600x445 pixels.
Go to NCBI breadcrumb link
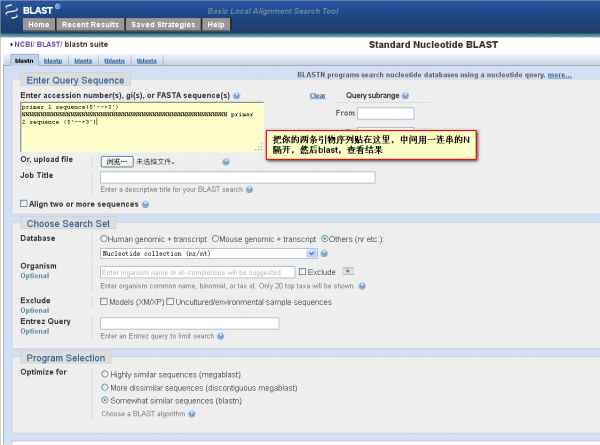(x=23, y=44)
